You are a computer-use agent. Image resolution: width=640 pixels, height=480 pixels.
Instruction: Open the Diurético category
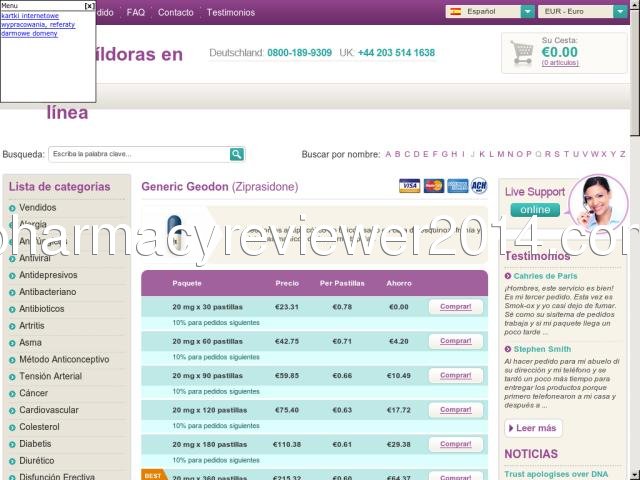click(36, 461)
